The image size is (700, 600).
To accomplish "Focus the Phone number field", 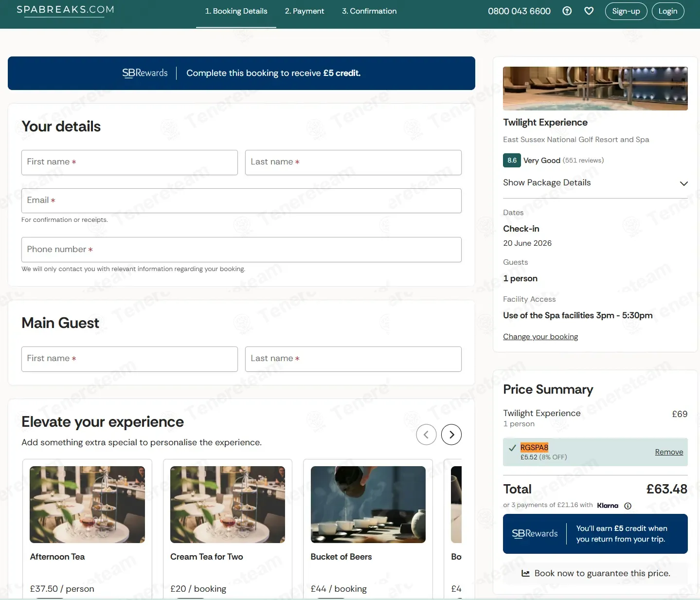I will pos(241,250).
